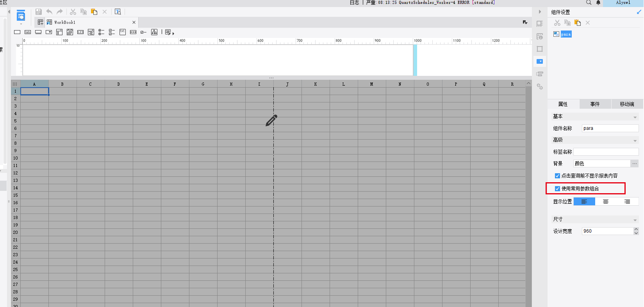
Task: Insert a number 123 widget
Action: (x=80, y=32)
